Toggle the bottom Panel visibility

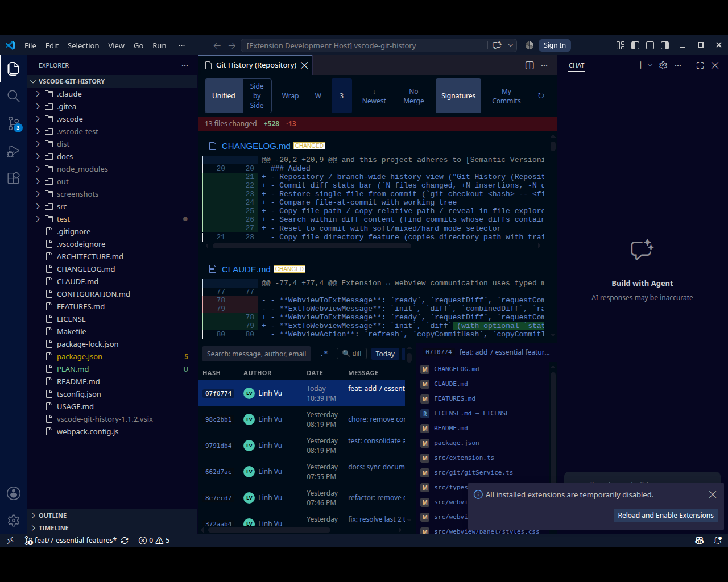click(650, 45)
